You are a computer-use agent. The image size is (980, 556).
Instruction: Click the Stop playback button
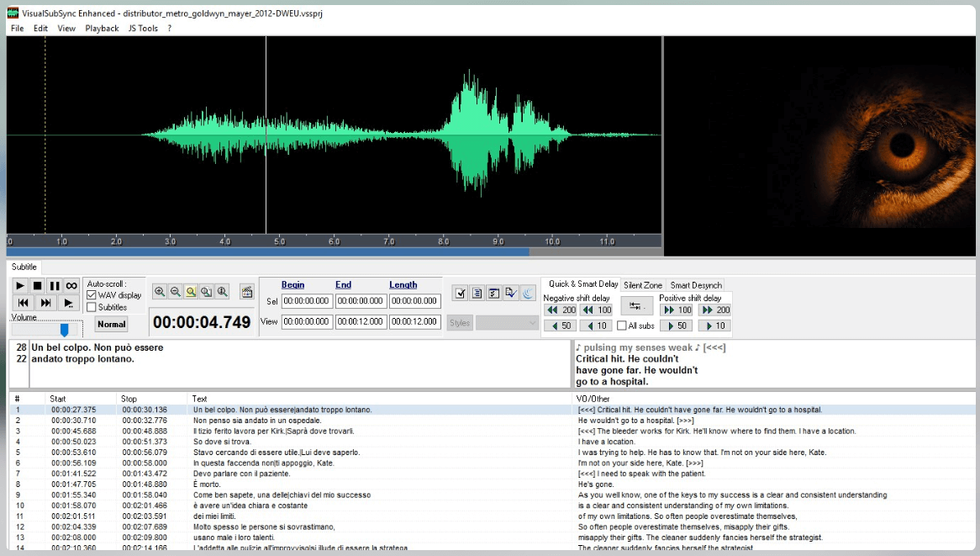click(x=38, y=286)
